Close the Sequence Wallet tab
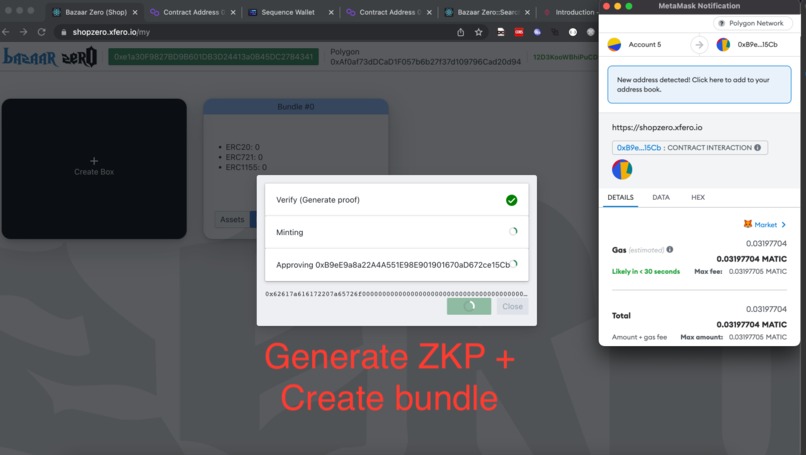 click(331, 12)
